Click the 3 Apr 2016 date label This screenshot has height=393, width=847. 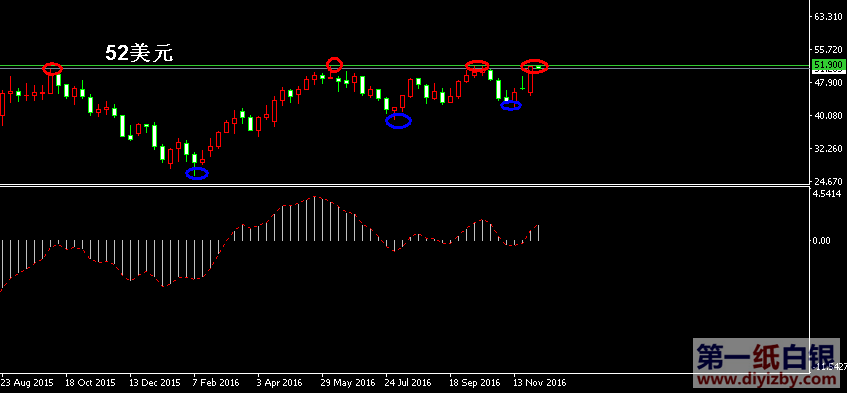[x=280, y=383]
